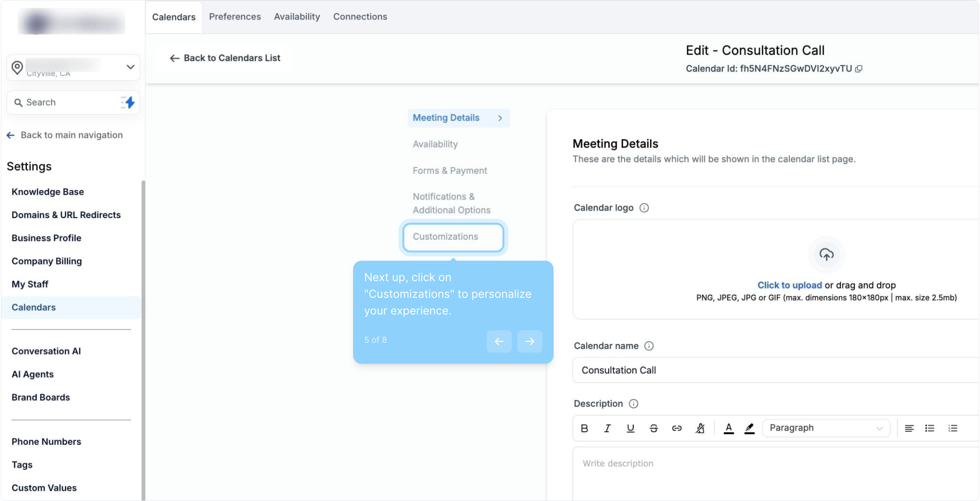This screenshot has width=980, height=501.
Task: Apply underline formatting in description toolbar
Action: pos(630,428)
